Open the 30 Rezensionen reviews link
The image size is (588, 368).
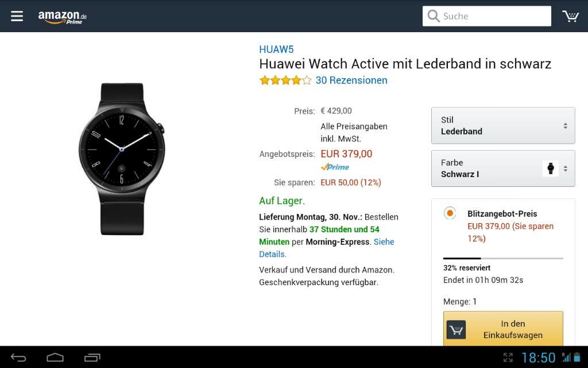coord(351,80)
